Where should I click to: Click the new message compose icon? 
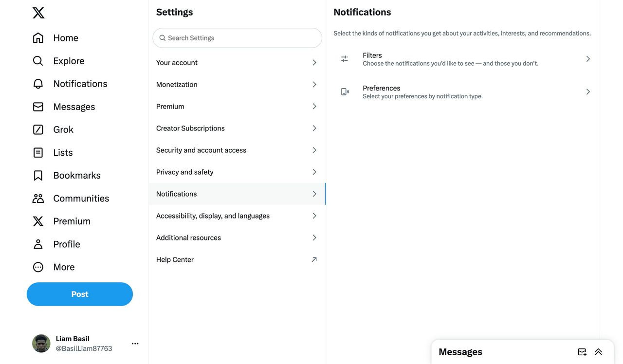(x=582, y=352)
